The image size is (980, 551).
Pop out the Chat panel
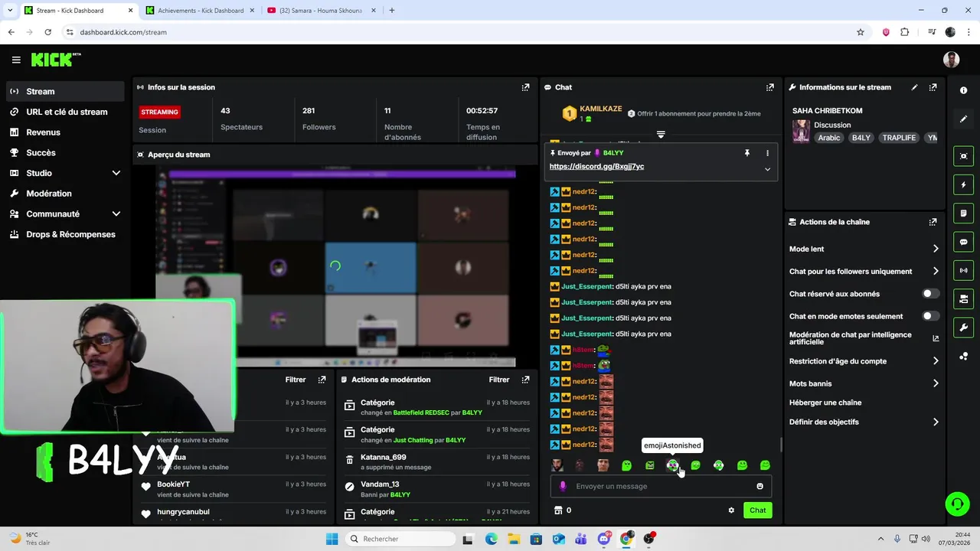(770, 87)
